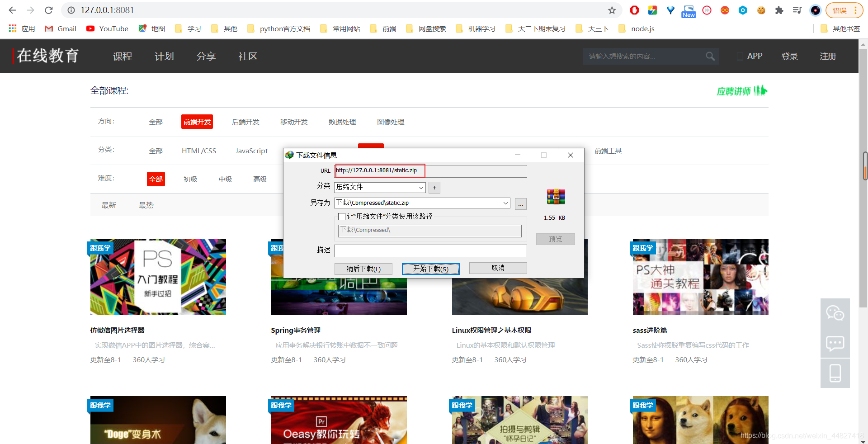Open the media control playlist icon

coord(797,10)
